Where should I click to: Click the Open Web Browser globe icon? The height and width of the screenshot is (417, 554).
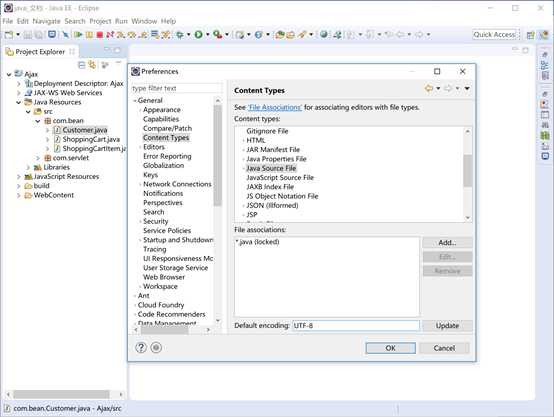pyautogui.click(x=323, y=35)
